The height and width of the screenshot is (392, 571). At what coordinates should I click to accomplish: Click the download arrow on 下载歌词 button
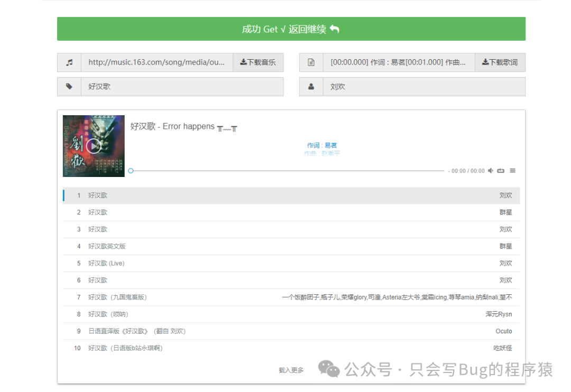(x=486, y=62)
